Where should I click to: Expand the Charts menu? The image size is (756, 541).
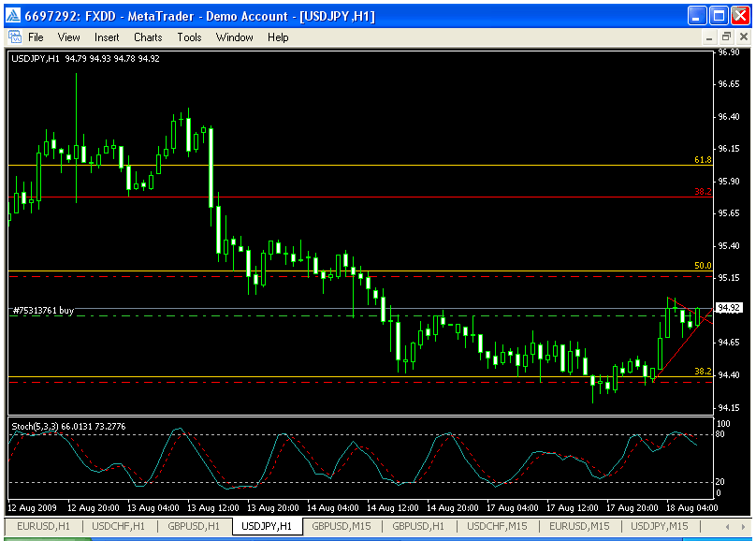click(x=148, y=37)
